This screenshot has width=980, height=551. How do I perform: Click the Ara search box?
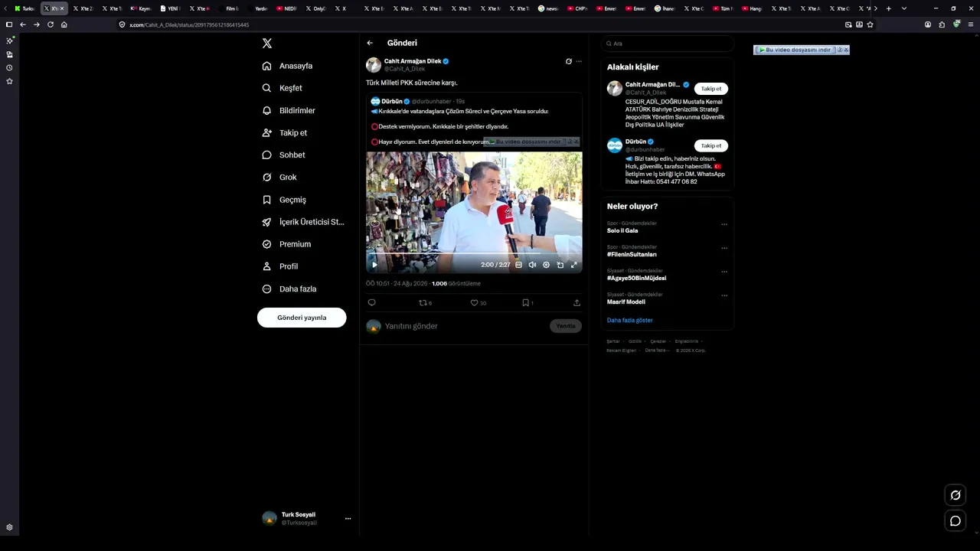click(668, 44)
